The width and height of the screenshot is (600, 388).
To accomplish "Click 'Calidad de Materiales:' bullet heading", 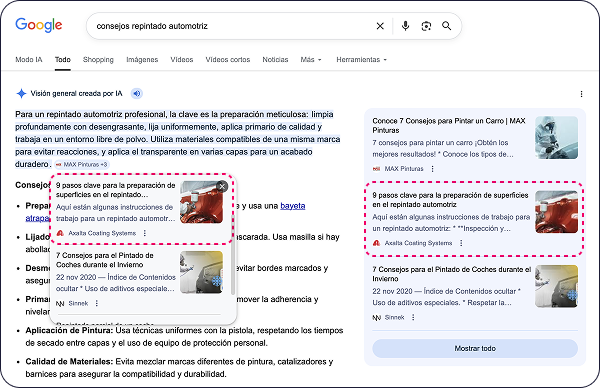I will [x=69, y=362].
